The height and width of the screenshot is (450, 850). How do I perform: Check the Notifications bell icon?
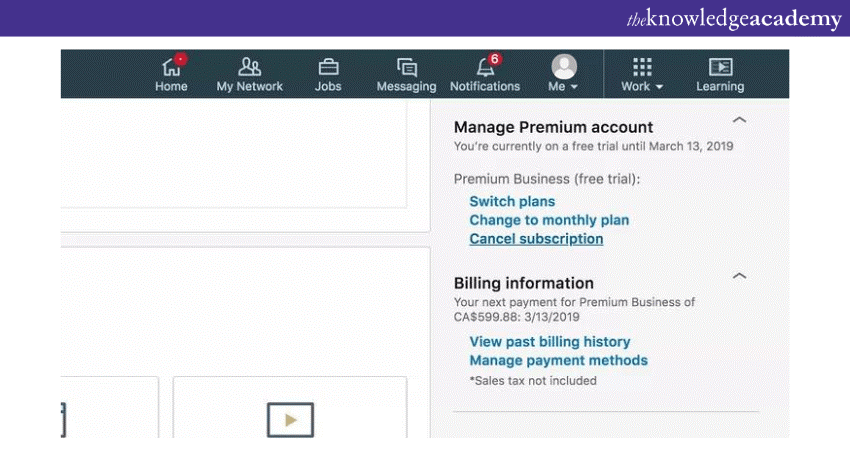tap(485, 68)
